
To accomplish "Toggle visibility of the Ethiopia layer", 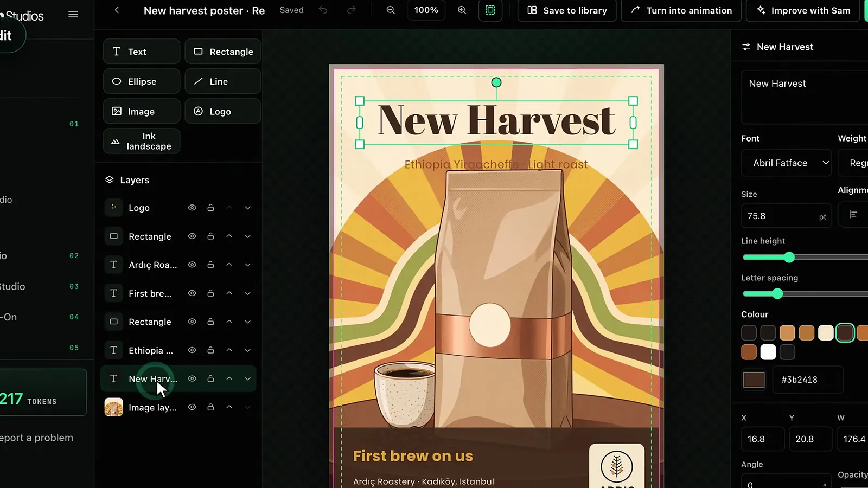I will pyautogui.click(x=192, y=350).
